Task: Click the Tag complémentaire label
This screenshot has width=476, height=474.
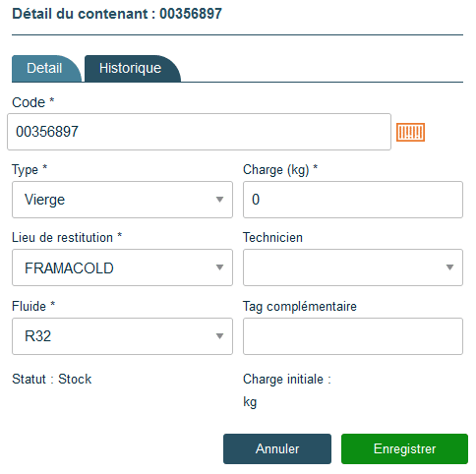Action: click(300, 307)
